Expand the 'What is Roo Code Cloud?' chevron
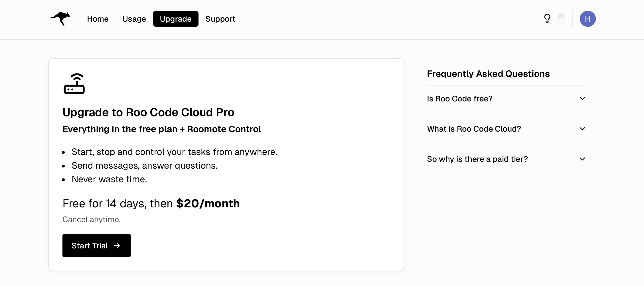 tap(582, 129)
